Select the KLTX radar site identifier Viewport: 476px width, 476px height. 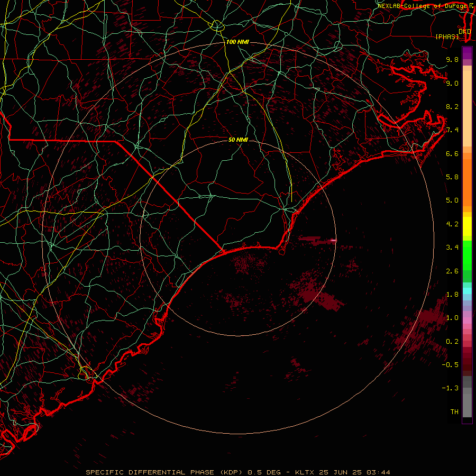[x=305, y=472]
